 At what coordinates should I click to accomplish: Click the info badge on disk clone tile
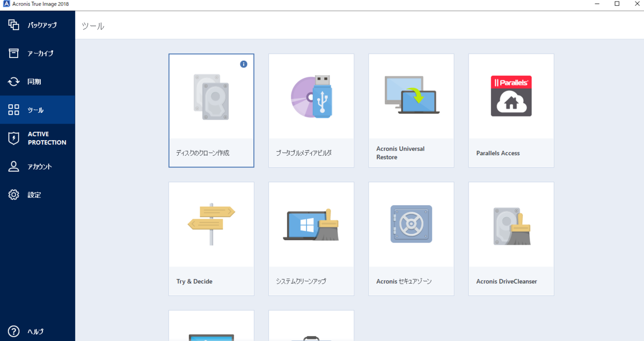tap(244, 64)
